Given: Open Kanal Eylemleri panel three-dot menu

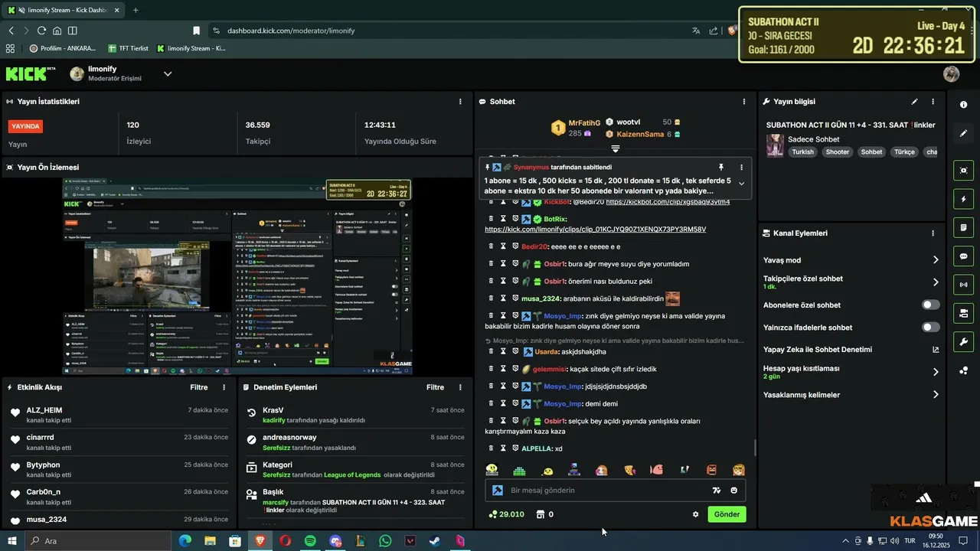Looking at the screenshot, I should pyautogui.click(x=933, y=233).
